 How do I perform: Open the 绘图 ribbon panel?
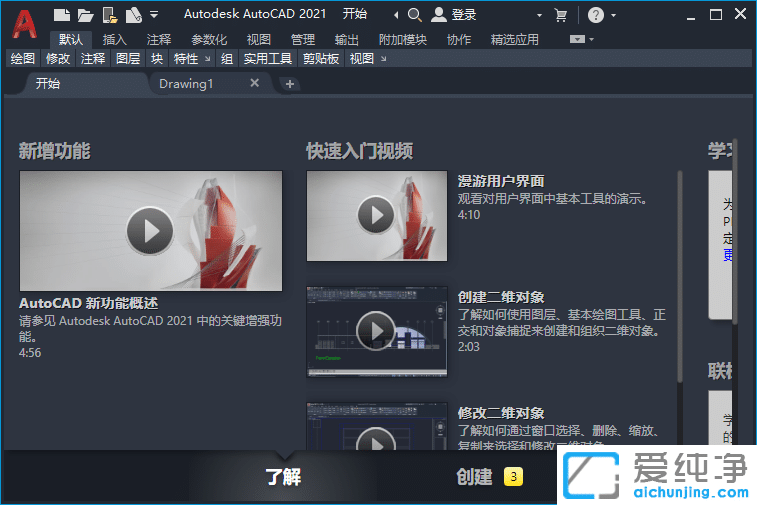pos(23,59)
